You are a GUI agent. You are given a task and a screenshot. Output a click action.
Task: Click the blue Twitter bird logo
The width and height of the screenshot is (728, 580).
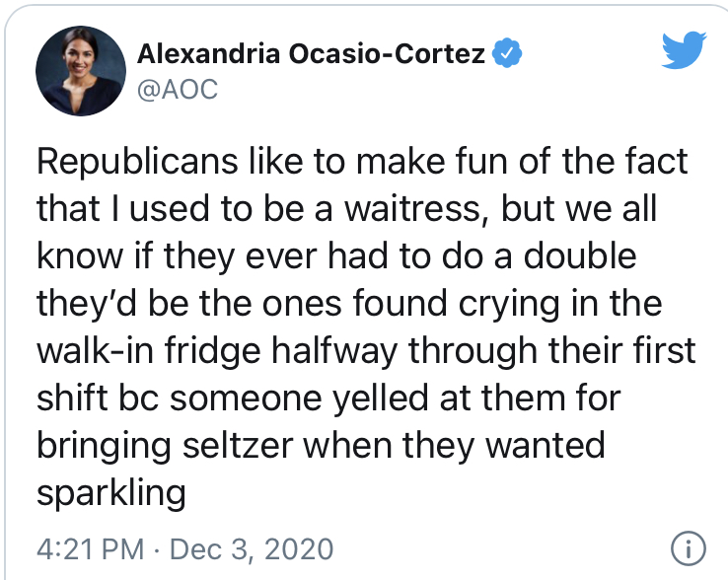click(684, 50)
